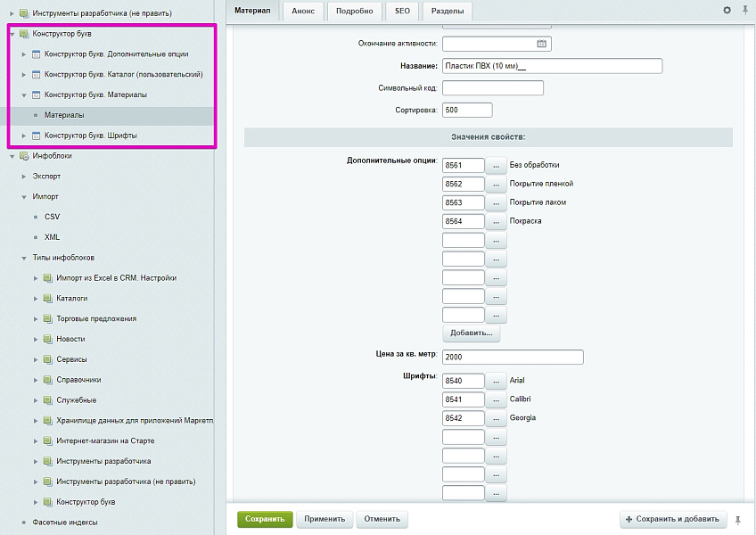Open the SEO tab
This screenshot has width=756, height=535.
tap(402, 11)
